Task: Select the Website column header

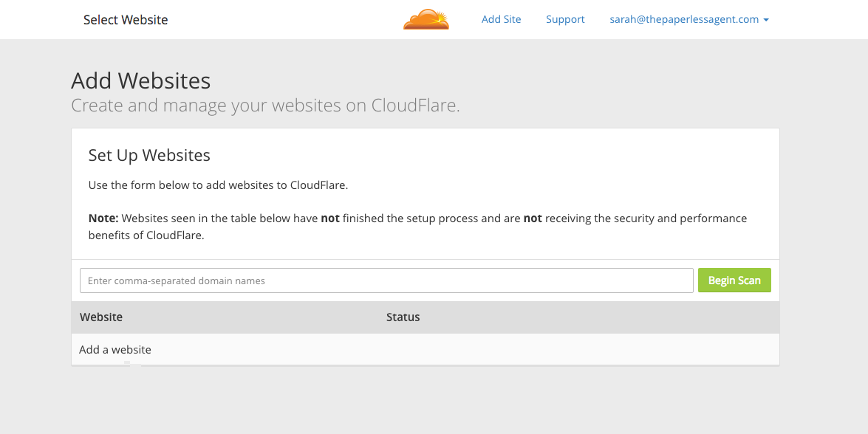Action: (101, 317)
